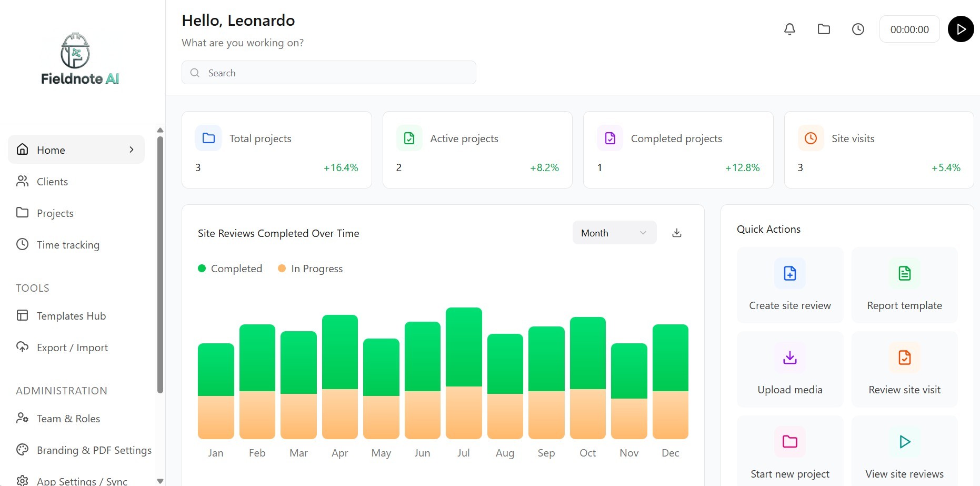Start the timer with play button
This screenshot has height=486, width=980.
[961, 29]
